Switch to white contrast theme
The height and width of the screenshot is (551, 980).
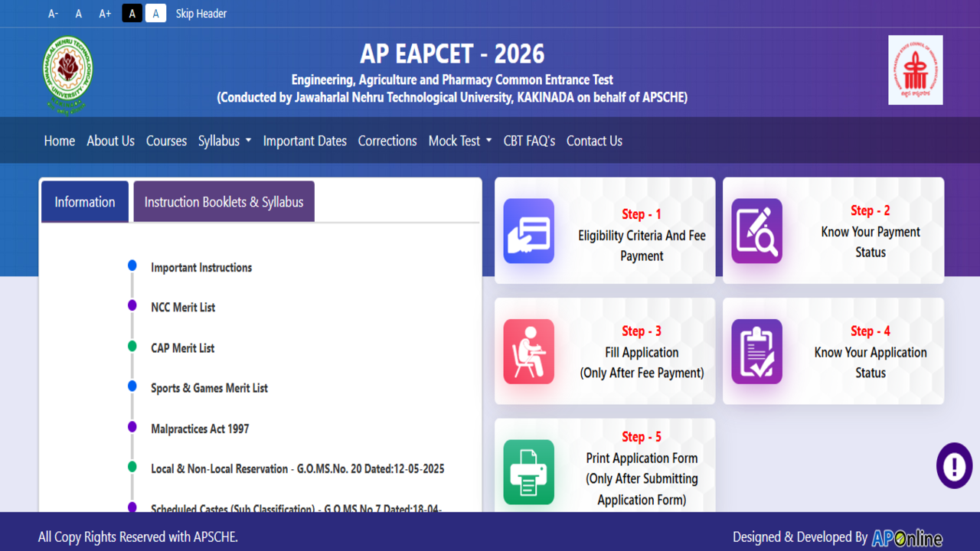pyautogui.click(x=155, y=13)
